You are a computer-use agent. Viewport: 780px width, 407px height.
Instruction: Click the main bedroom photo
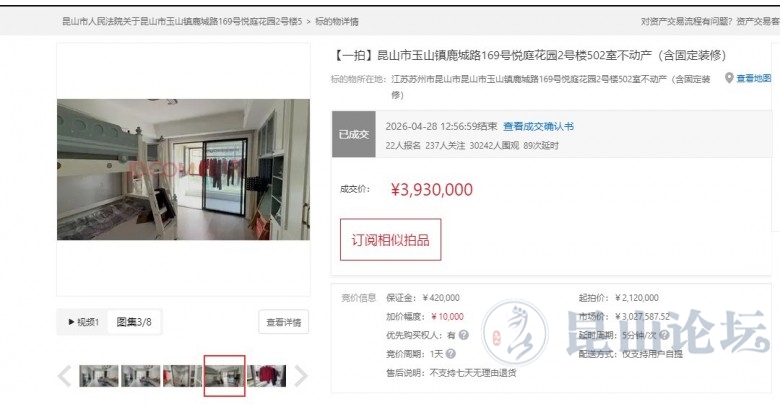coord(183,170)
